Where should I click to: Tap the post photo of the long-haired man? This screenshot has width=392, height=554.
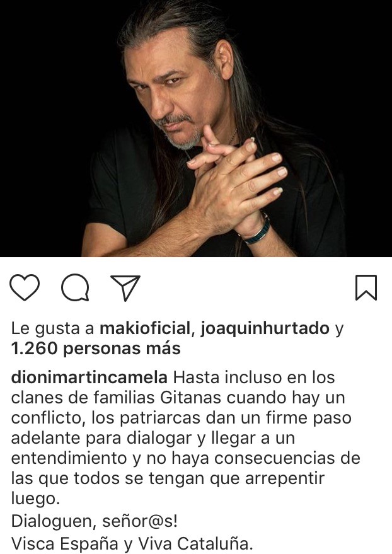(196, 128)
